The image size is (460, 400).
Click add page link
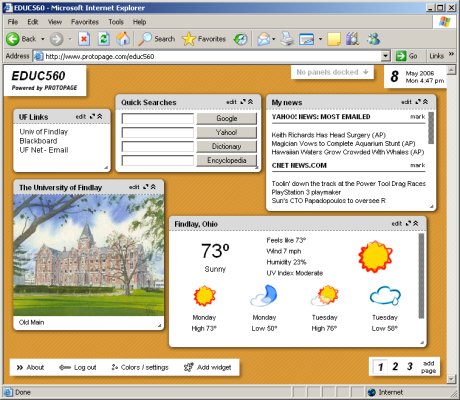tap(428, 367)
